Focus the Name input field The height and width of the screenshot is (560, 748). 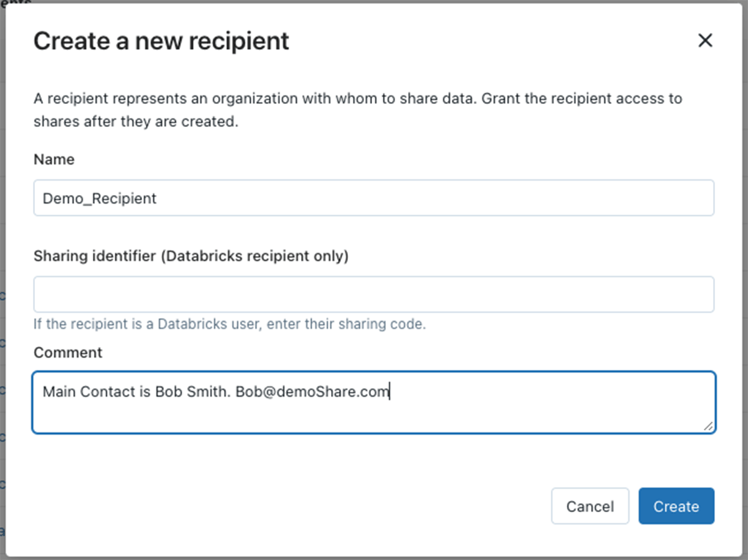[374, 198]
